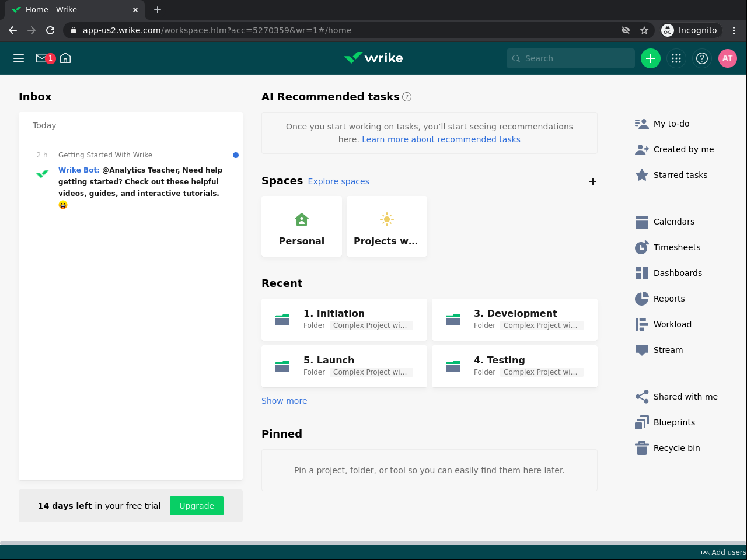Click the Calendars icon
The image size is (747, 560).
tap(642, 222)
